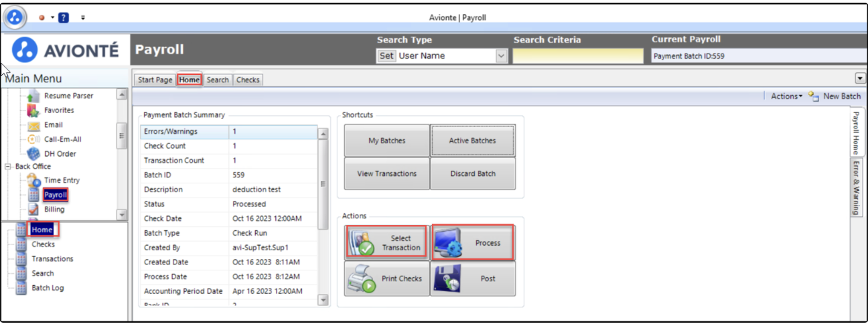Collapse the Back Office tree node
This screenshot has width=868, height=324.
(8, 167)
